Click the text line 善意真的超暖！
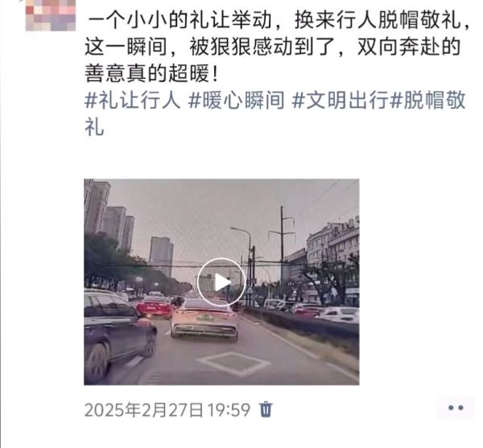Viewport: 483px width, 448px height. point(152,73)
